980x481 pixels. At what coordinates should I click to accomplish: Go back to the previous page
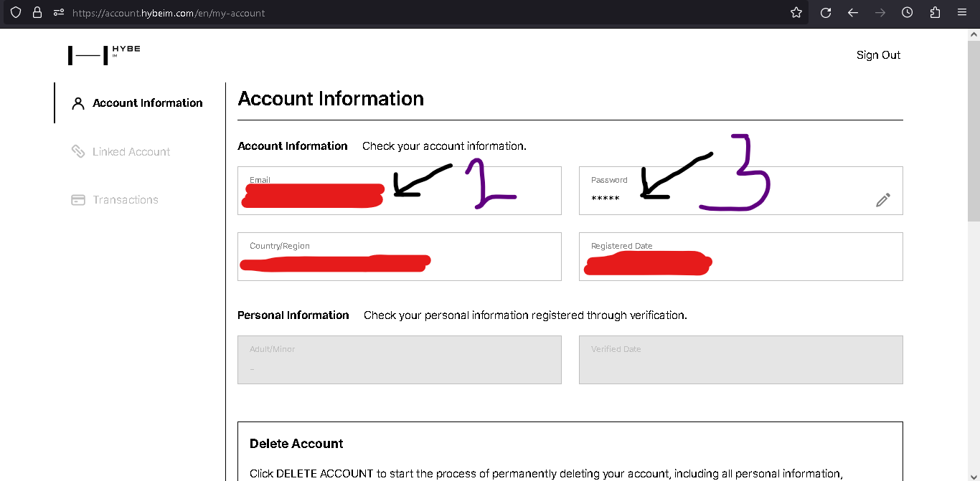click(853, 12)
